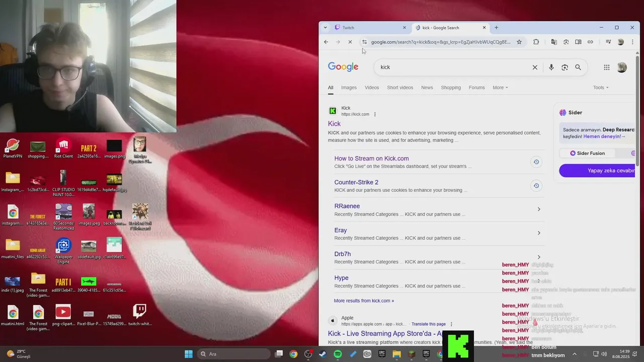Viewport: 644px width, 362px height.
Task: Select the Short videos tab
Action: [400, 87]
